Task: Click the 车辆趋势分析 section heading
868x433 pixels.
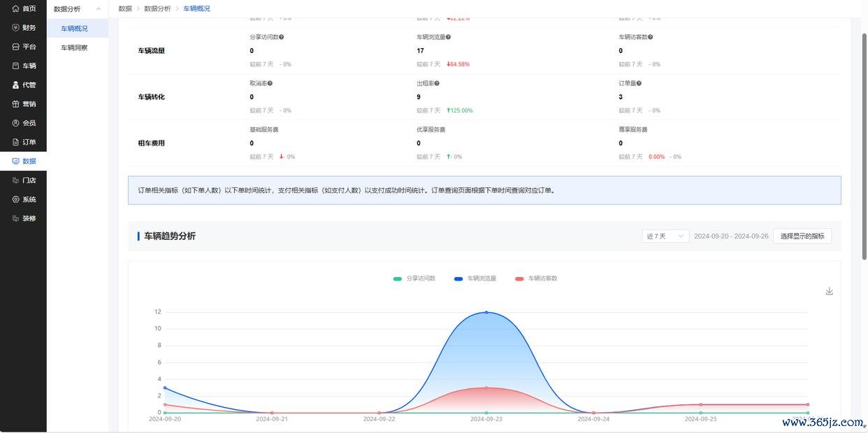Action: coord(170,236)
